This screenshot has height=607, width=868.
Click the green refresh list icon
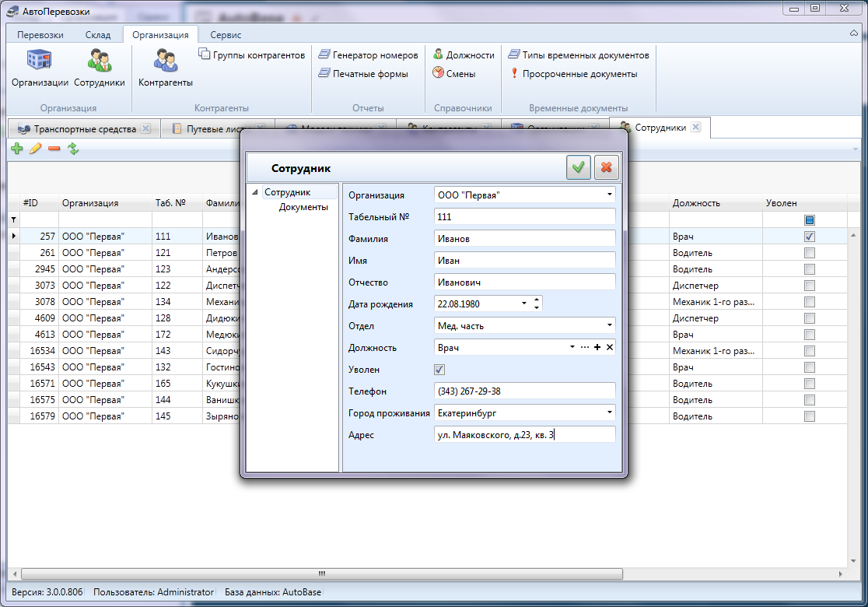click(73, 149)
